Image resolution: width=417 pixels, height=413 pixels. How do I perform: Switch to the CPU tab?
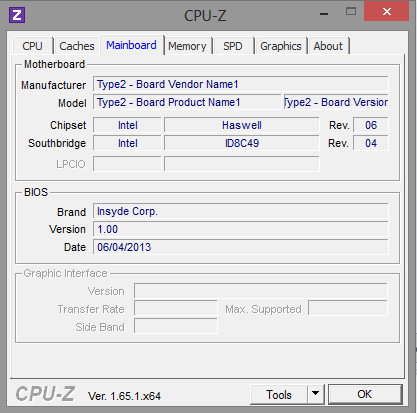(32, 46)
